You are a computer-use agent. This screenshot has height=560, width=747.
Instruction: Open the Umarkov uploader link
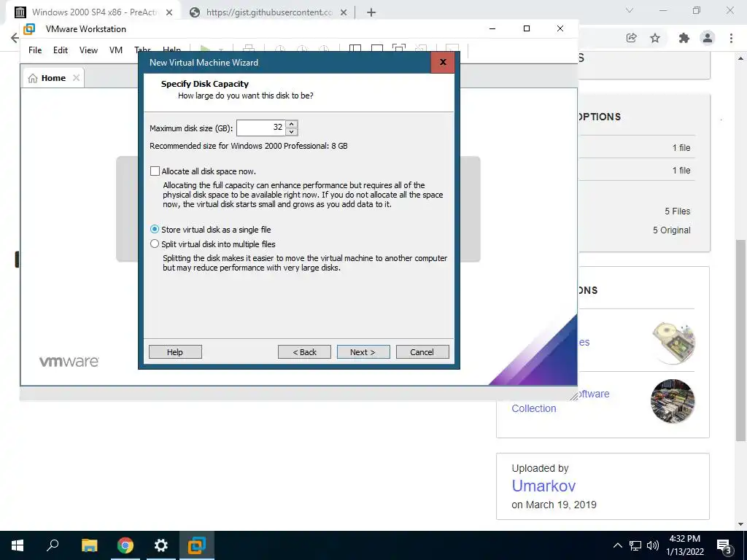(543, 486)
